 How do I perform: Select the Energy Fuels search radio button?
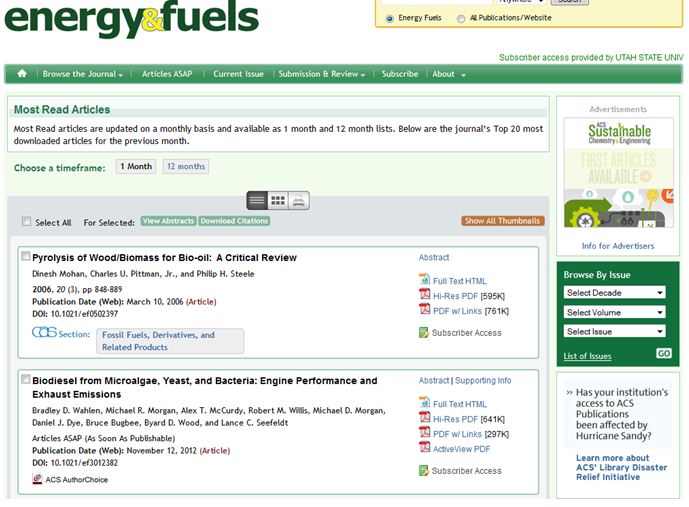[x=390, y=18]
